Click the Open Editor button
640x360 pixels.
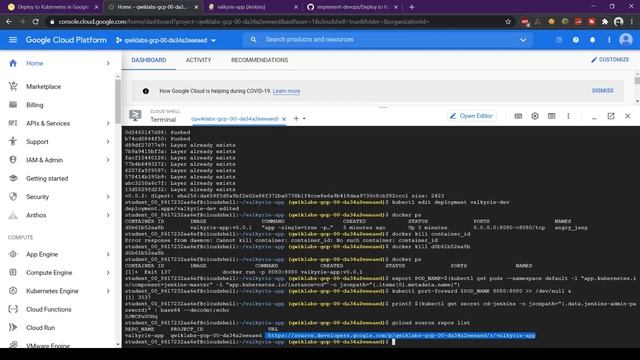(472, 116)
